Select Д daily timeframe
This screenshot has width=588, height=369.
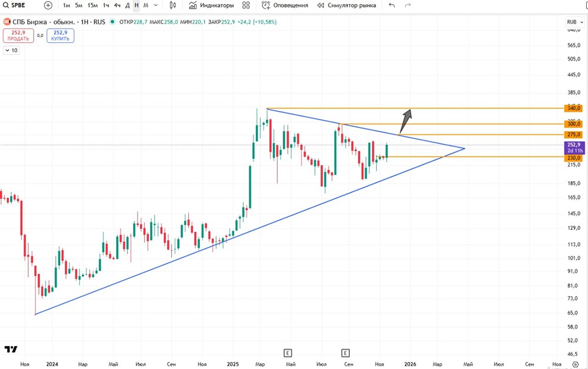127,5
